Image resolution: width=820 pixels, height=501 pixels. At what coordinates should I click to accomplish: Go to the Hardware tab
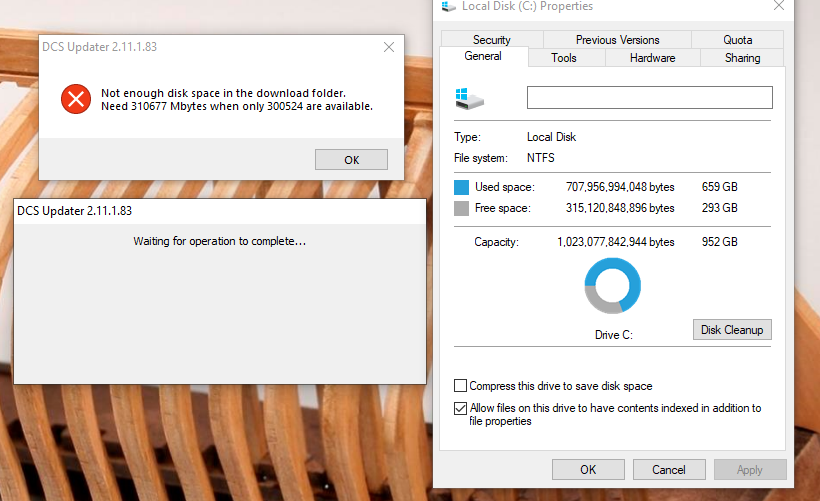[x=653, y=58]
